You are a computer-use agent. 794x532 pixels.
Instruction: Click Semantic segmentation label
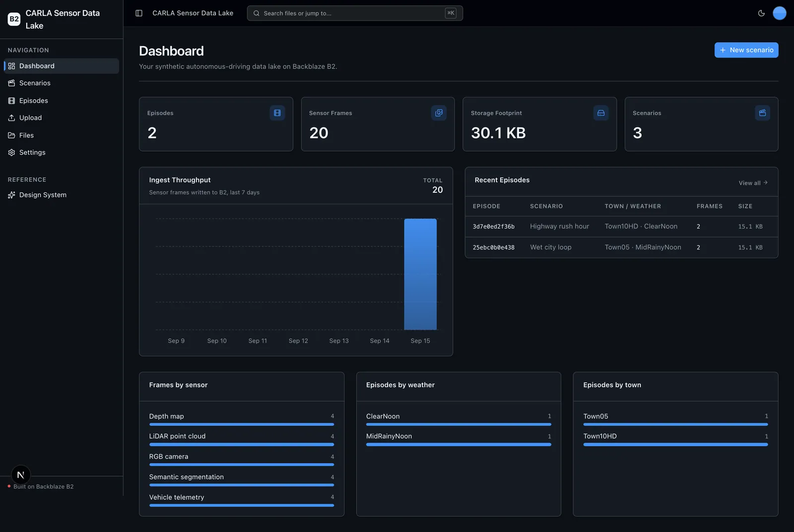pos(187,477)
